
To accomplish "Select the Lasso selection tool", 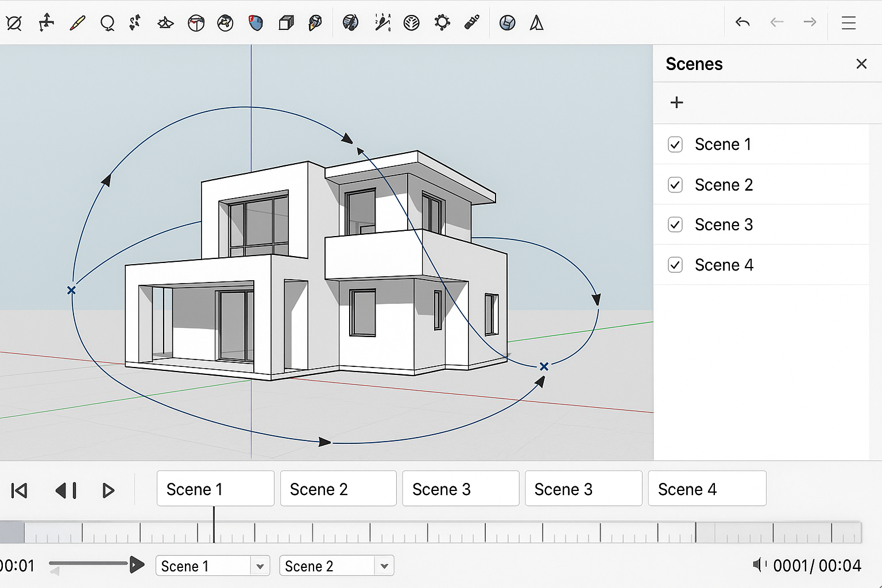I will pyautogui.click(x=107, y=23).
